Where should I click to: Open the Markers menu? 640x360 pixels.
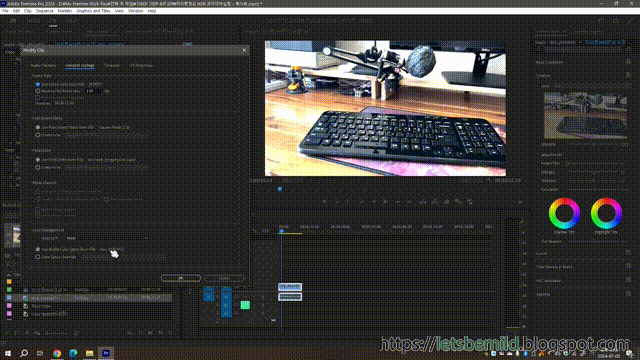[65, 11]
